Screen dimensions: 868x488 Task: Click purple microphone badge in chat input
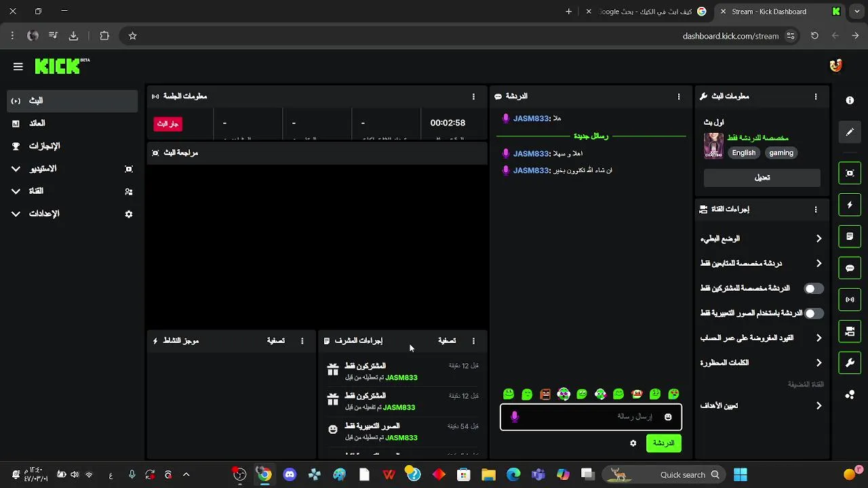pos(514,417)
